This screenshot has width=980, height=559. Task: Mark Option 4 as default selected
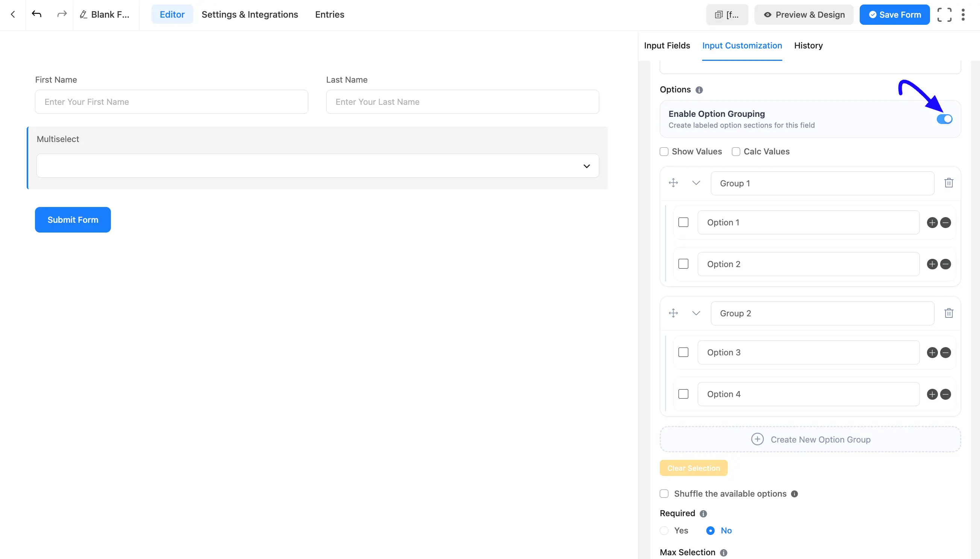683,394
